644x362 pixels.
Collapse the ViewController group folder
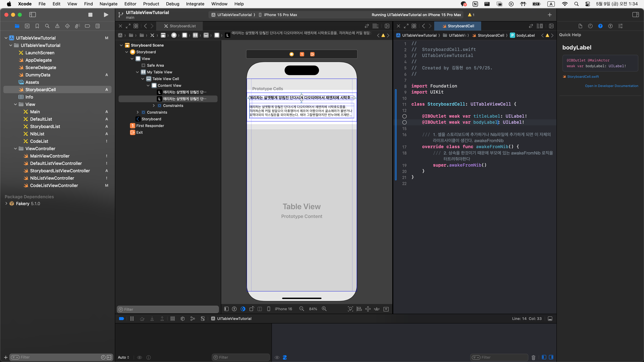(x=15, y=149)
